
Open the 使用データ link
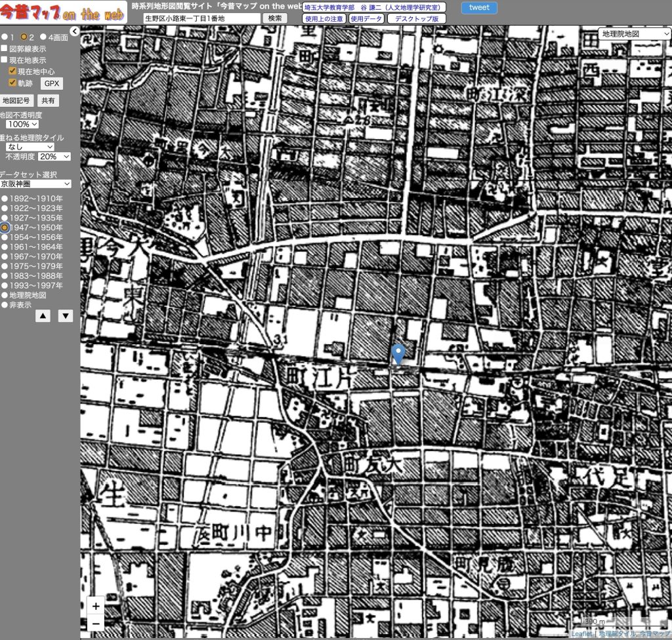[367, 18]
